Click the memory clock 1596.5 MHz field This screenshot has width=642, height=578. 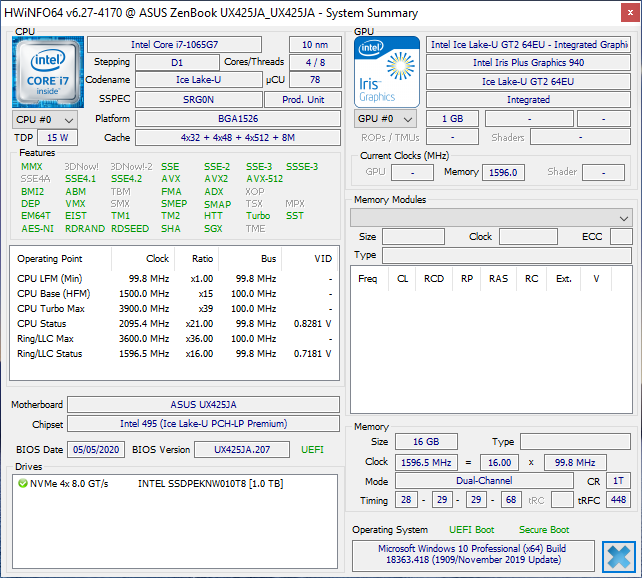tap(426, 463)
